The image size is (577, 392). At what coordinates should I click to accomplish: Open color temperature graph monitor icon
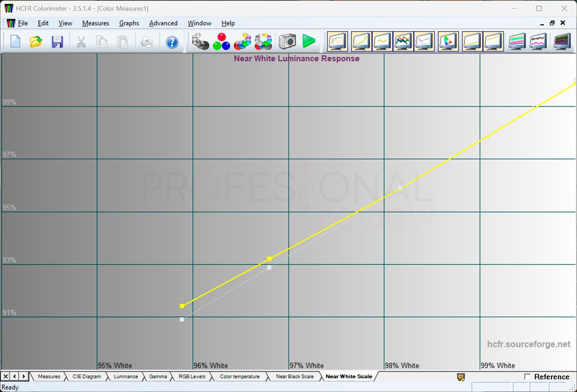[x=425, y=41]
